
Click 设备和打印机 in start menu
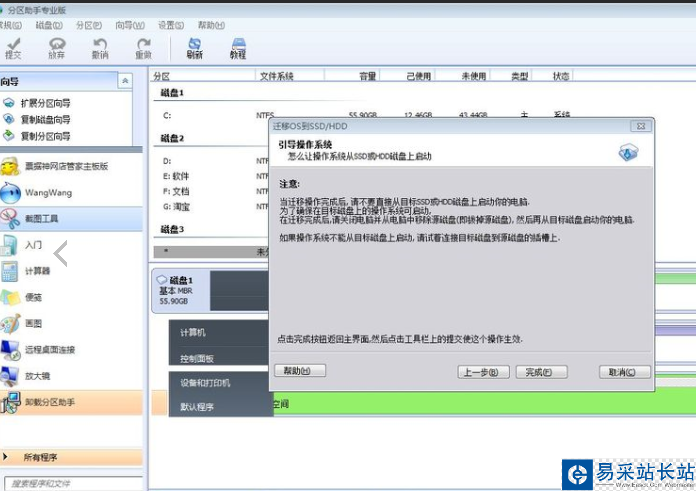click(205, 383)
